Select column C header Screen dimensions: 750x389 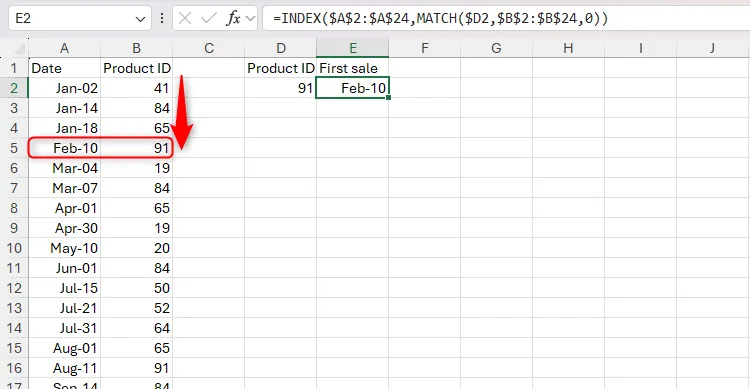(209, 48)
